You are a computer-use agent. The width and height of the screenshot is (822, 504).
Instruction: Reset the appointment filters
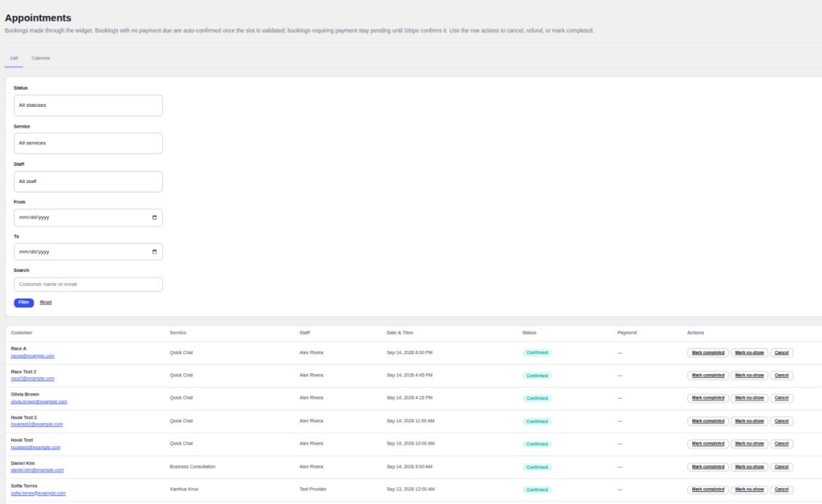[46, 303]
